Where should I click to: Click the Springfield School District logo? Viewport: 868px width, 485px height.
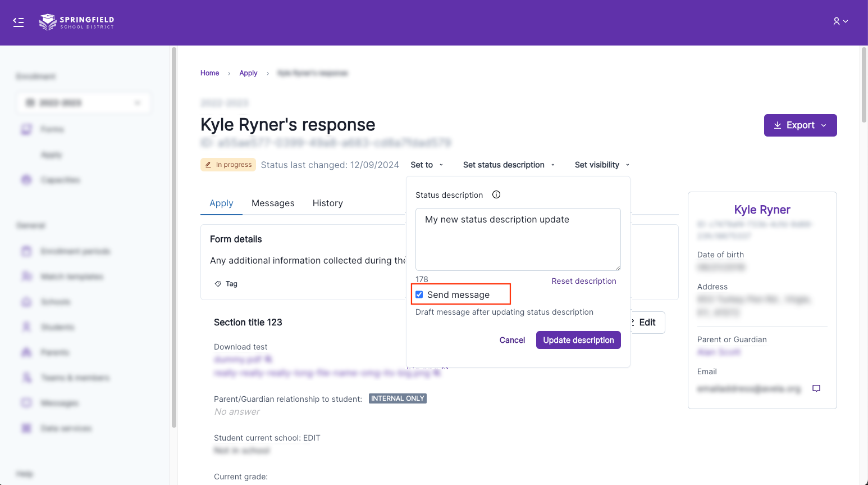click(x=76, y=22)
